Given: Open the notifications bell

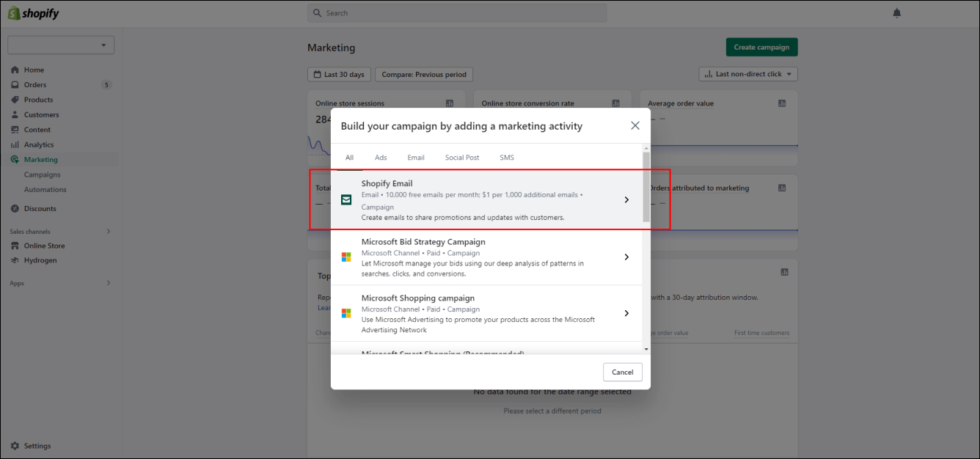Looking at the screenshot, I should coord(896,13).
